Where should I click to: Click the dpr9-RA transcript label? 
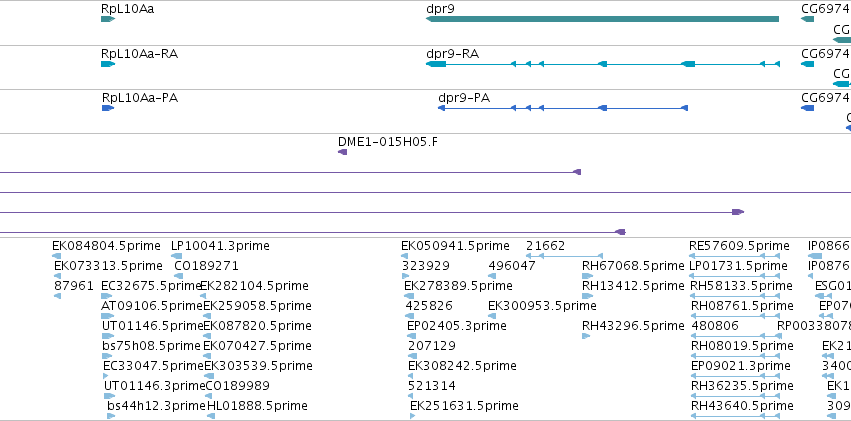pos(453,54)
